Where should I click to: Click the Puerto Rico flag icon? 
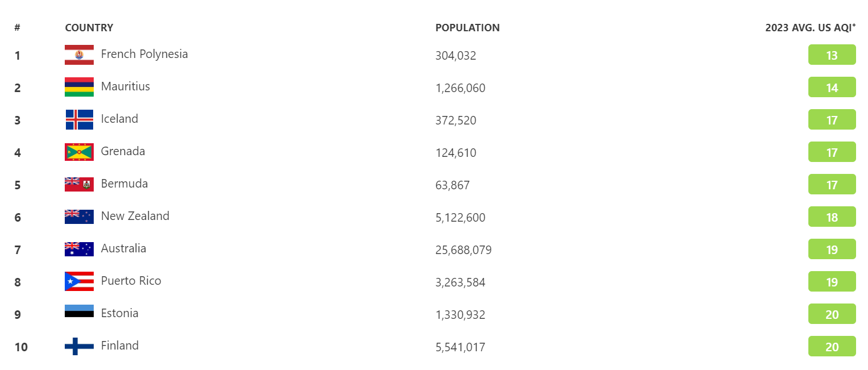click(79, 281)
